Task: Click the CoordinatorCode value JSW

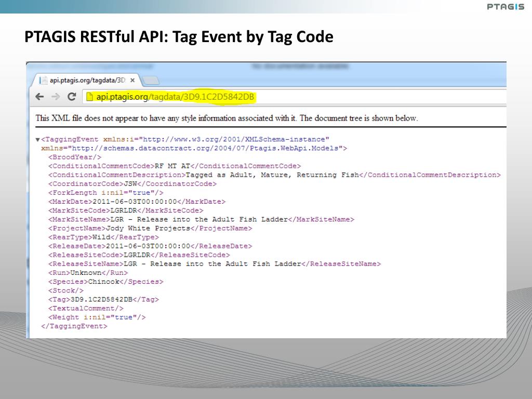Action: (130, 184)
